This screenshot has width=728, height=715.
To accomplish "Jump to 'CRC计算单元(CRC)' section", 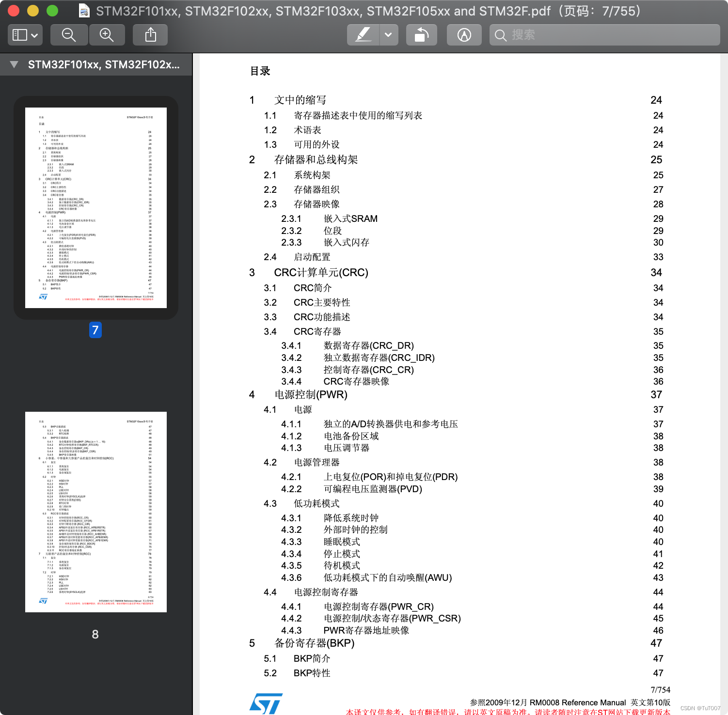I will coord(321,272).
